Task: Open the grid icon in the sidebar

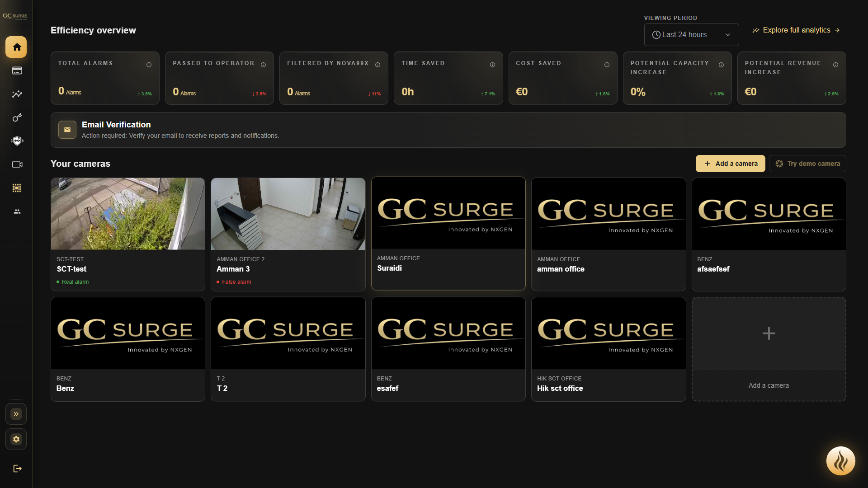Action: pos(17,188)
